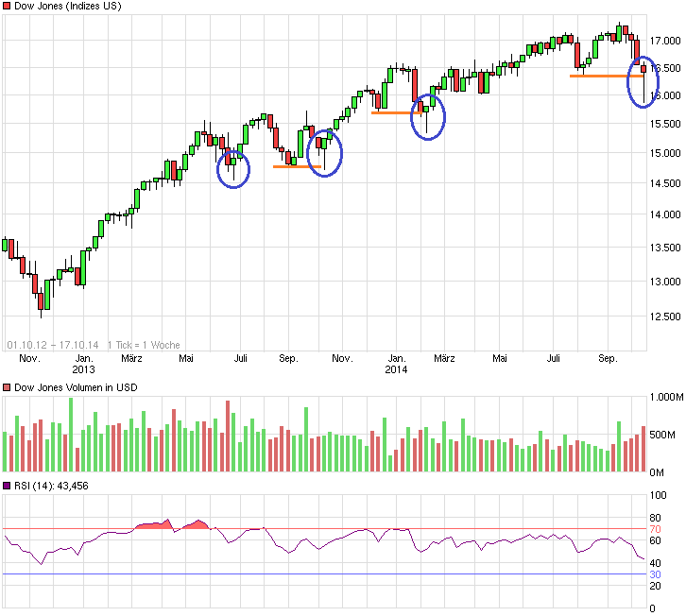This screenshot has width=686, height=616.
Task: Click the 12.500 price axis label
Action: pos(665,317)
